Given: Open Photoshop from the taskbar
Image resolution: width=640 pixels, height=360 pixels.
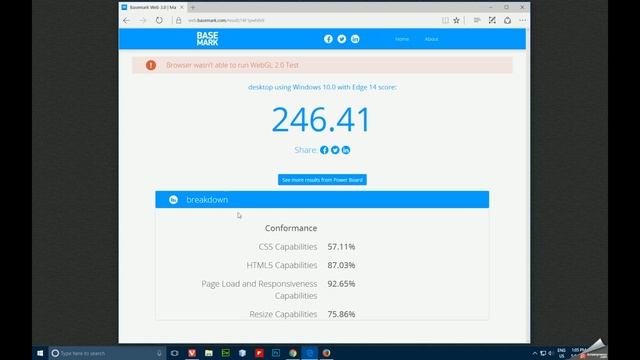Looking at the screenshot, I should [276, 353].
